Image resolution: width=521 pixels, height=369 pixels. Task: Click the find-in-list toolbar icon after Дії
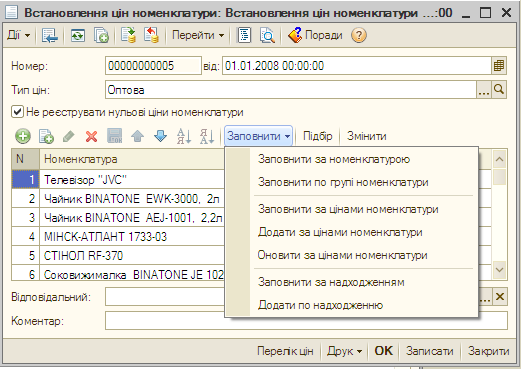tap(50, 35)
